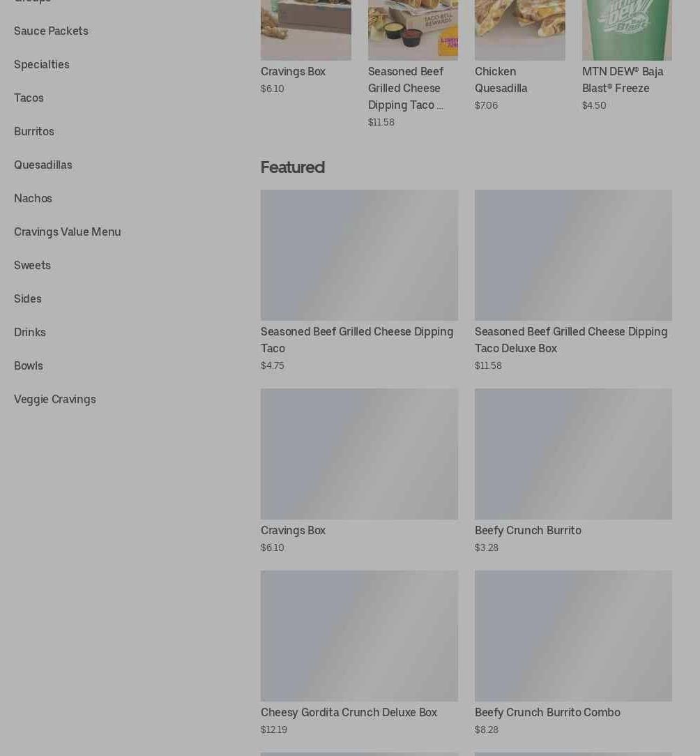The image size is (700, 756).
Task: Open the Veggie Cravings category
Action: coord(55,400)
